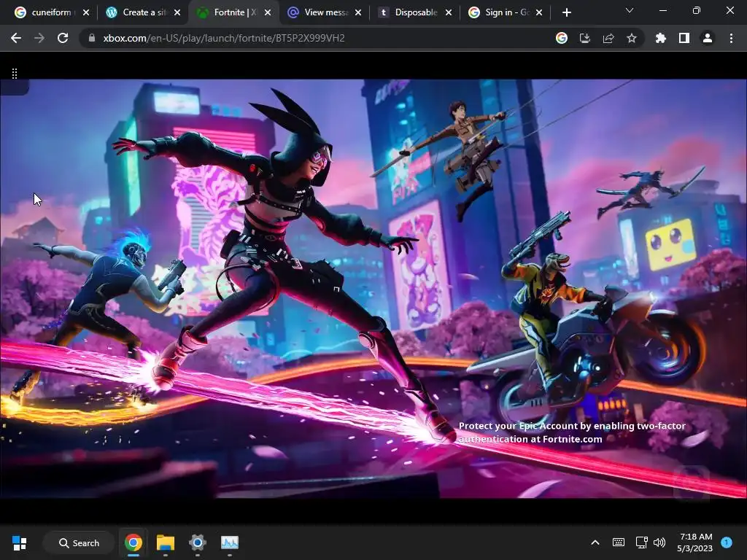Open the Google icon in address bar
The width and height of the screenshot is (747, 560).
pyautogui.click(x=562, y=38)
